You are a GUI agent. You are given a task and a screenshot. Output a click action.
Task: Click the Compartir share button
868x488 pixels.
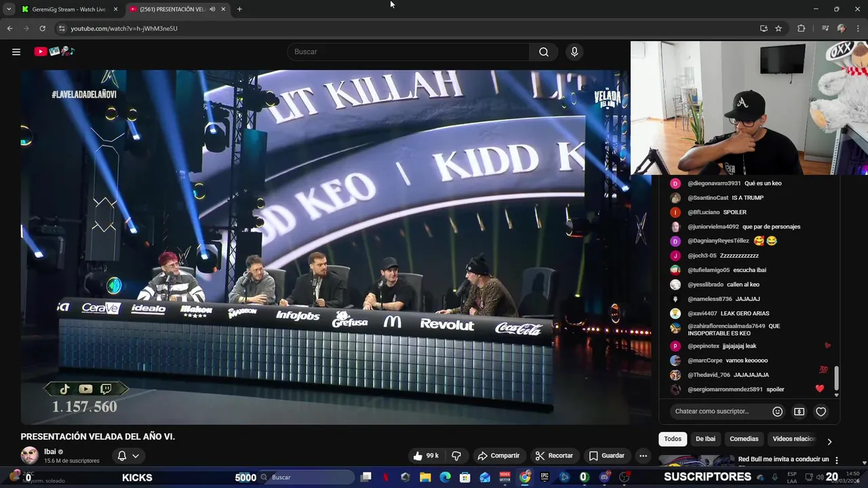pyautogui.click(x=498, y=455)
